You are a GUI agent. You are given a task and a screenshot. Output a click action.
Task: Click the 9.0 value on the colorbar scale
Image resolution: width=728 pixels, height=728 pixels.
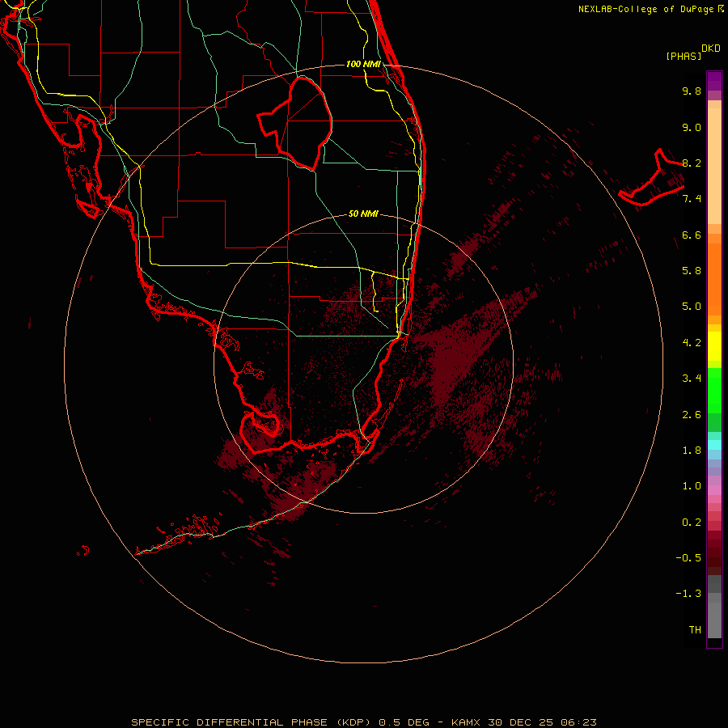(x=692, y=127)
